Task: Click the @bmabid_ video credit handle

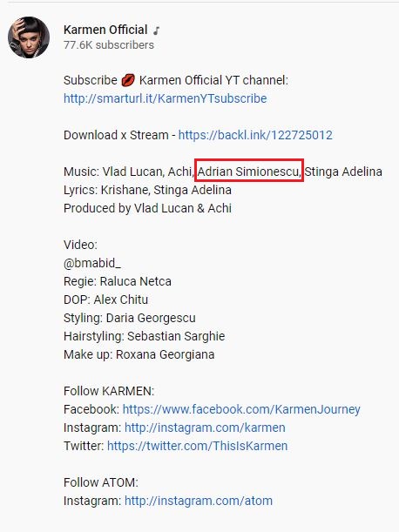Action: pyautogui.click(x=92, y=263)
